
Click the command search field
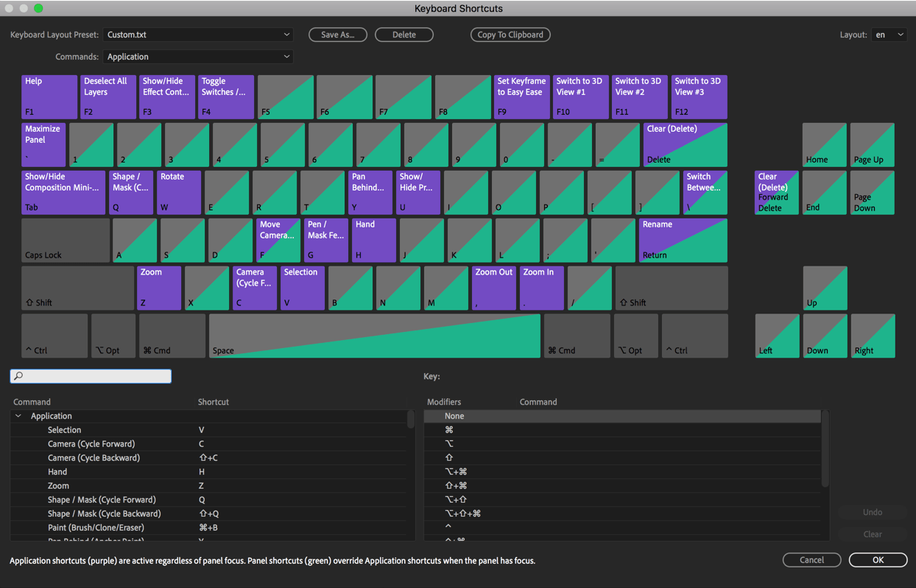[x=91, y=376]
